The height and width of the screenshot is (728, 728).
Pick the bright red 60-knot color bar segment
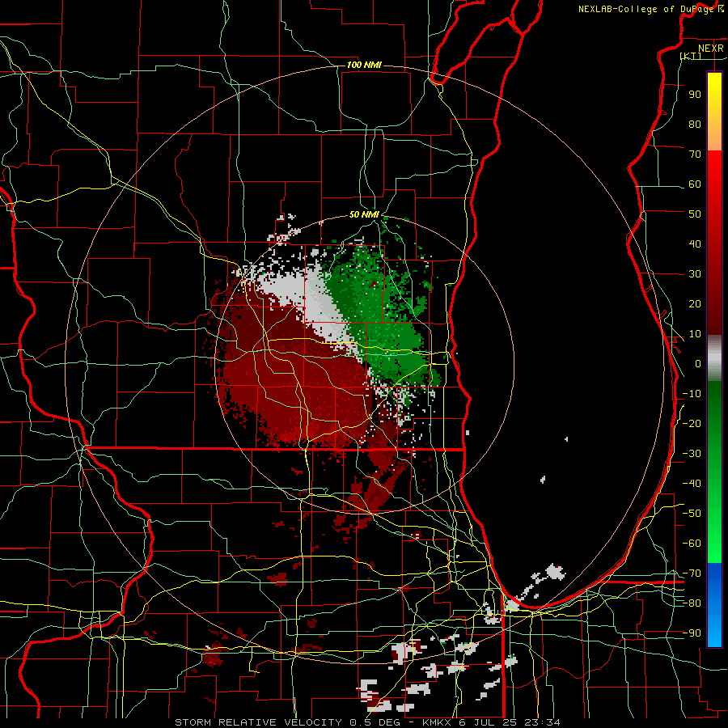click(714, 184)
